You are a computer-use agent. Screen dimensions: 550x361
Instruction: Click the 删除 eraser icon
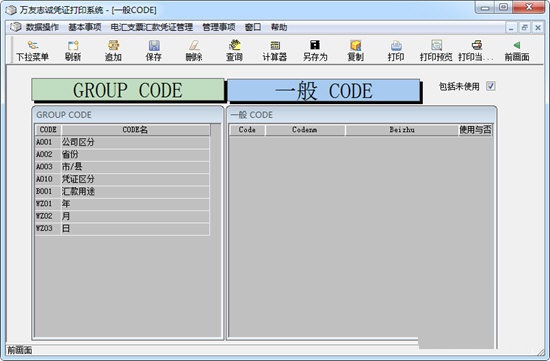point(194,46)
